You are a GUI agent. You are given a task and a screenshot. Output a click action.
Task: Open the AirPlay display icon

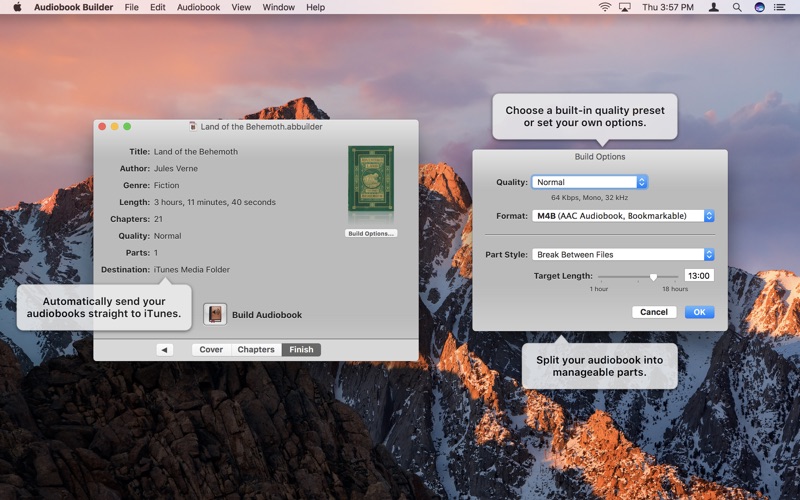(x=625, y=7)
